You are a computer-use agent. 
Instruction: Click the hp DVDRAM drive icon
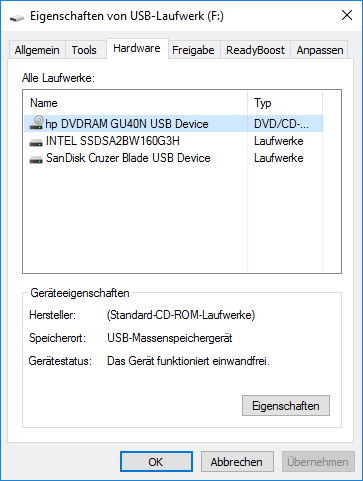coord(36,123)
